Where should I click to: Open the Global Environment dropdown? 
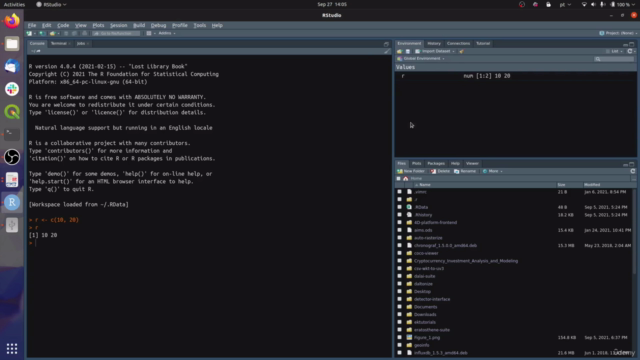pos(421,59)
